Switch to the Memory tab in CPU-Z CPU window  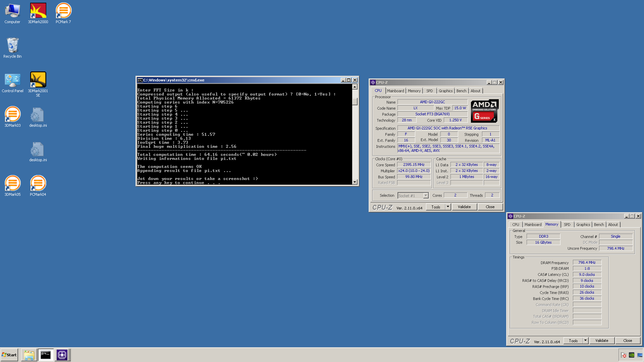click(x=414, y=91)
